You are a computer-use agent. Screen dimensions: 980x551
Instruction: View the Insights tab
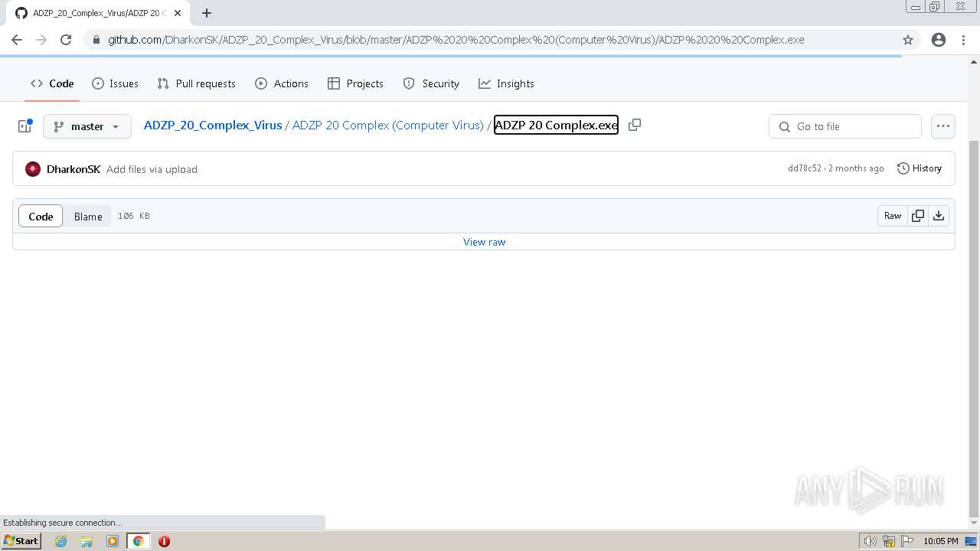(x=506, y=83)
